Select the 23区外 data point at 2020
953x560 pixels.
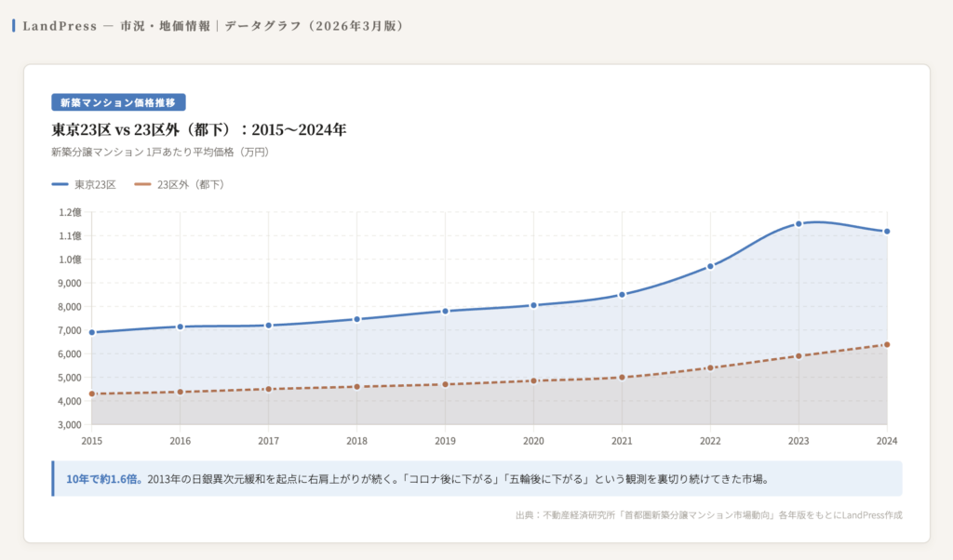[533, 380]
